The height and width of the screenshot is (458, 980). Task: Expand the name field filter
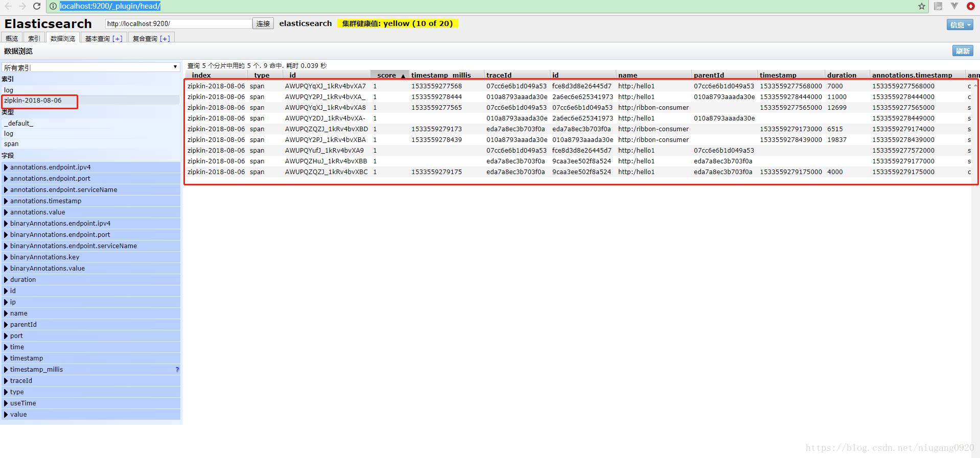[91, 313]
